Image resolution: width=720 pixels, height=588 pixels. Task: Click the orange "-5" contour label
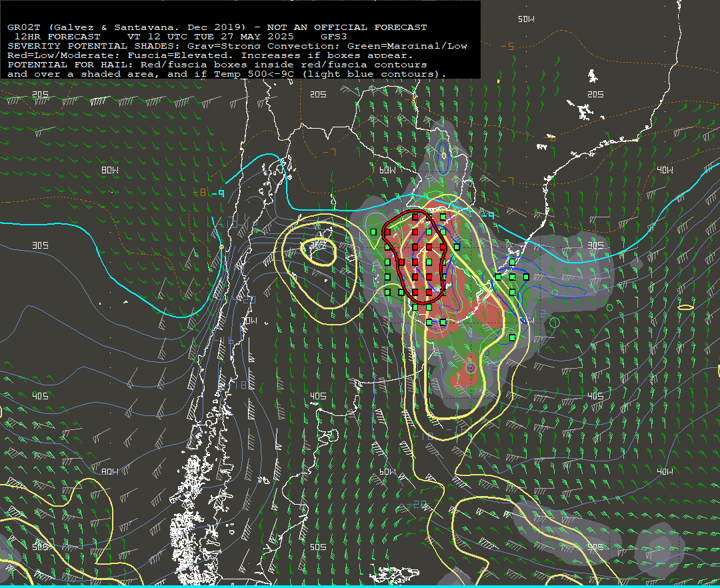[507, 47]
